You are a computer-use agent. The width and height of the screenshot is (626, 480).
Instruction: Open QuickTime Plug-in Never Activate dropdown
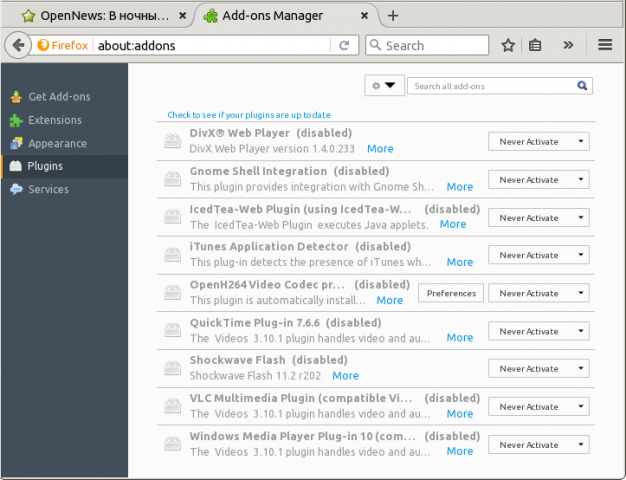(x=539, y=331)
